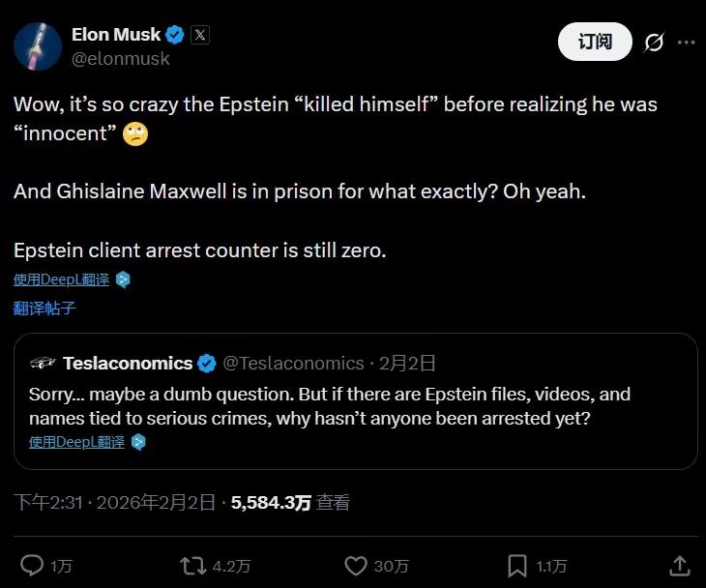Click the blue verified badge next to Elon Musk
706x588 pixels.
pyautogui.click(x=175, y=35)
